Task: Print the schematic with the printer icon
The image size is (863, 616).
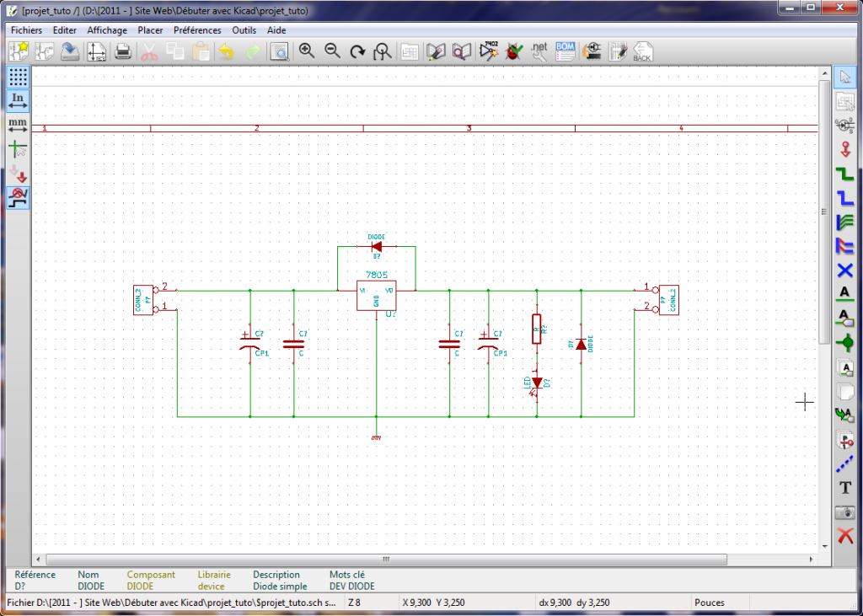Action: pyautogui.click(x=123, y=51)
